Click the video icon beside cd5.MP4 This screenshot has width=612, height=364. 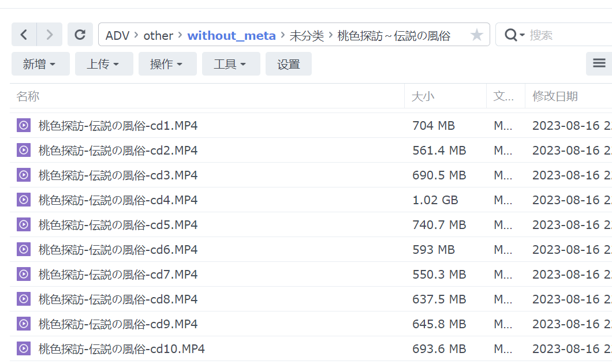point(23,224)
